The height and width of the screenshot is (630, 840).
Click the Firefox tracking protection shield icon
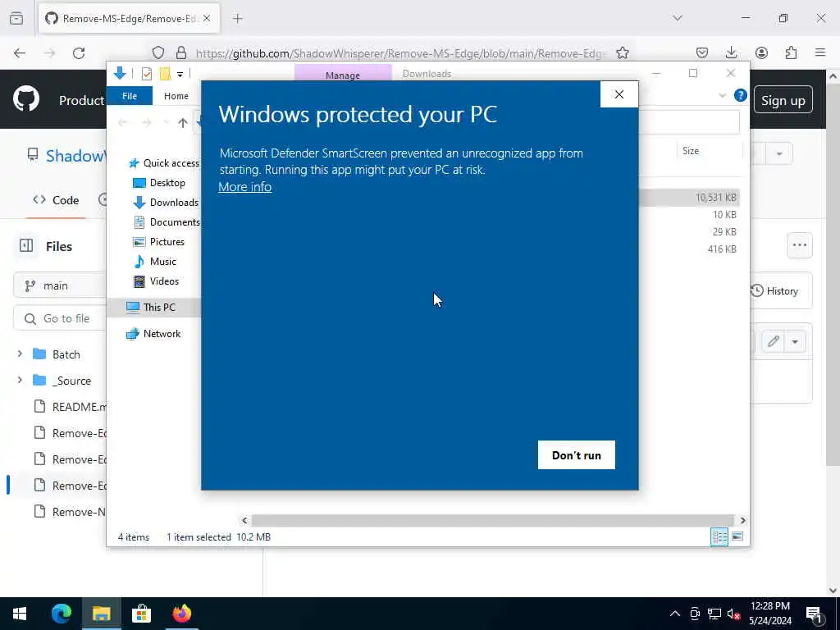(x=158, y=52)
